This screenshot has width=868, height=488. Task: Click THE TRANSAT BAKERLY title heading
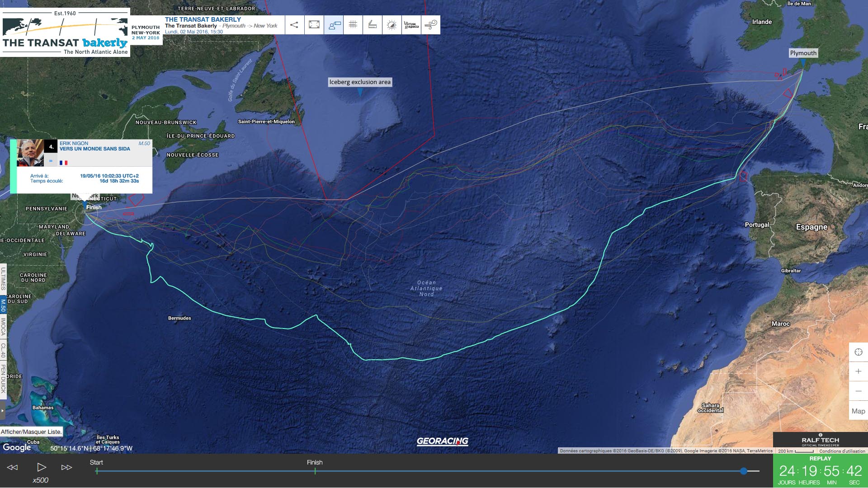coord(203,19)
